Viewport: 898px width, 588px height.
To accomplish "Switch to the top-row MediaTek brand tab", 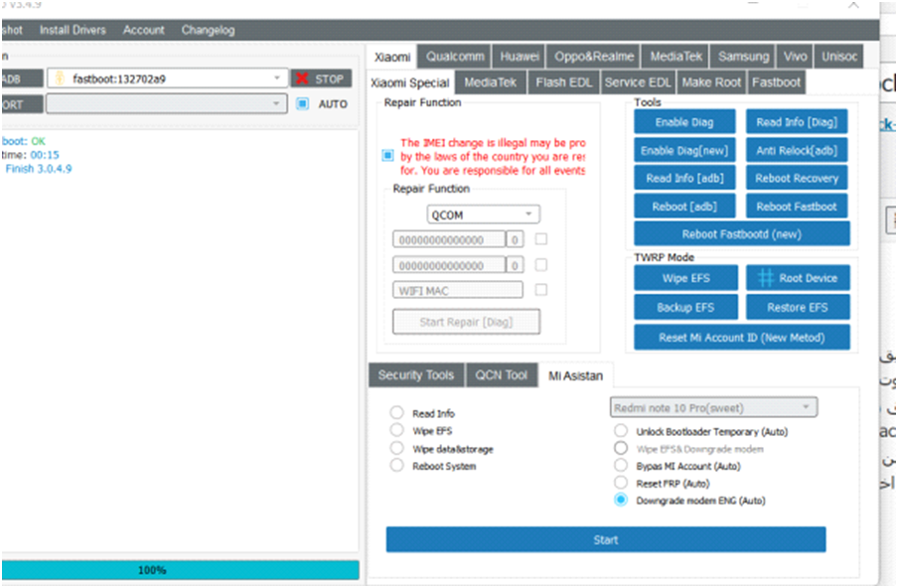I will point(675,56).
